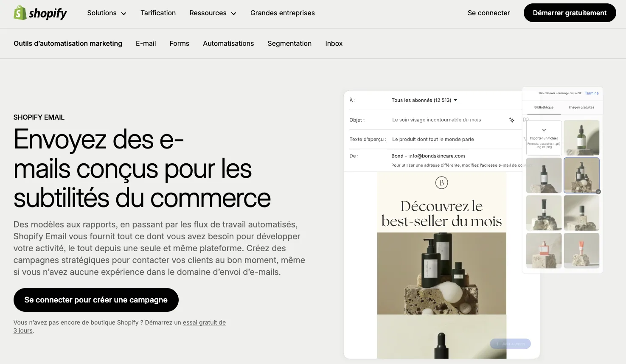The width and height of the screenshot is (626, 364).
Task: Click the circled B brand logo in email
Action: pyautogui.click(x=441, y=183)
